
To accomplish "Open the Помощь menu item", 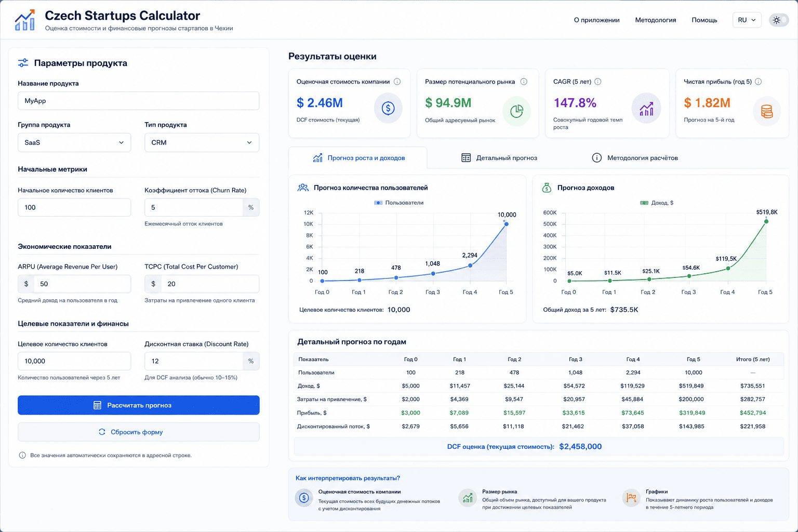I will [704, 20].
